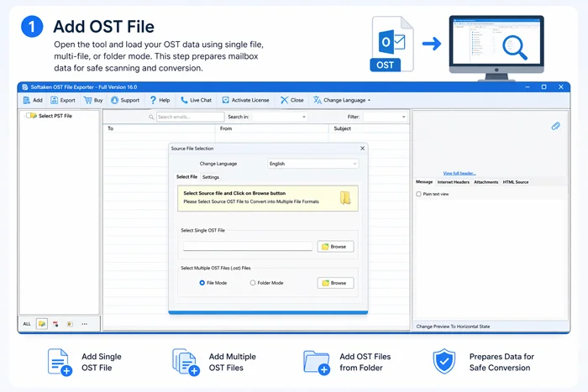Open the 'Search in' dropdown

point(280,117)
